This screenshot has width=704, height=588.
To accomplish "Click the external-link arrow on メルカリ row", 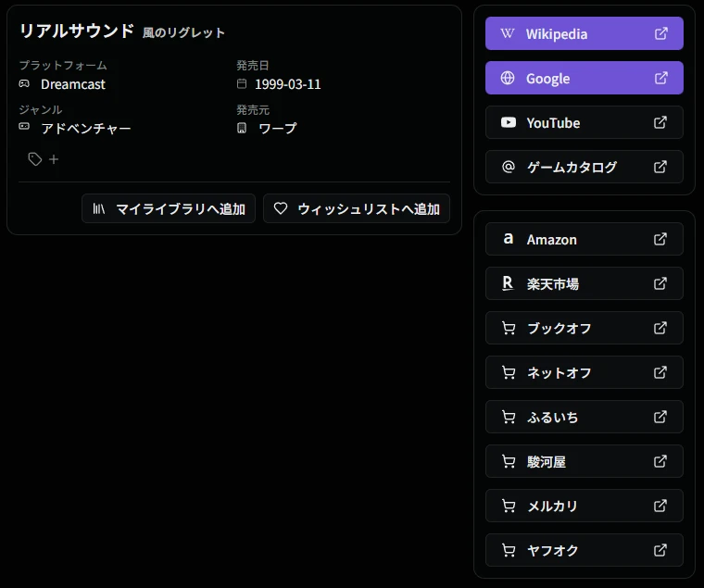I will pos(660,506).
